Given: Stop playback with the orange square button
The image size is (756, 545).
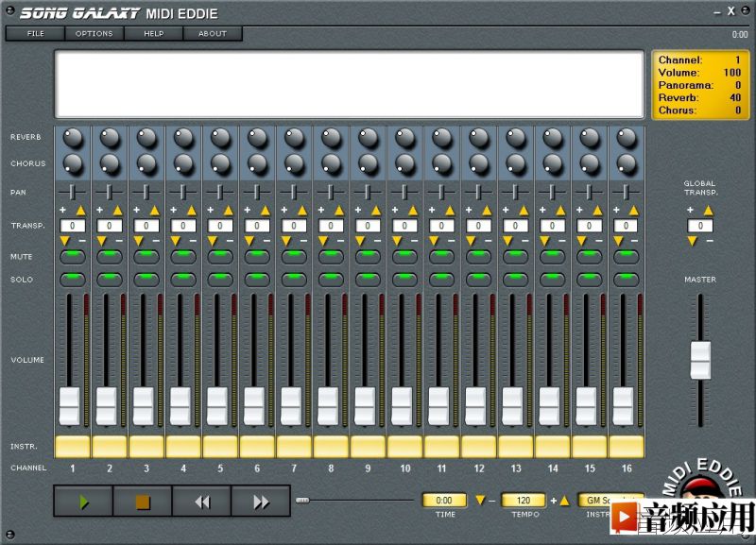Looking at the screenshot, I should [x=143, y=502].
